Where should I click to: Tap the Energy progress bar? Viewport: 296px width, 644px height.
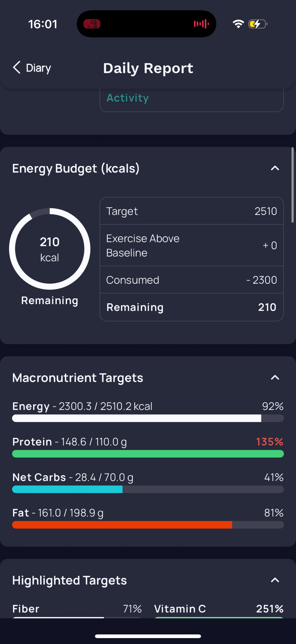click(x=148, y=418)
